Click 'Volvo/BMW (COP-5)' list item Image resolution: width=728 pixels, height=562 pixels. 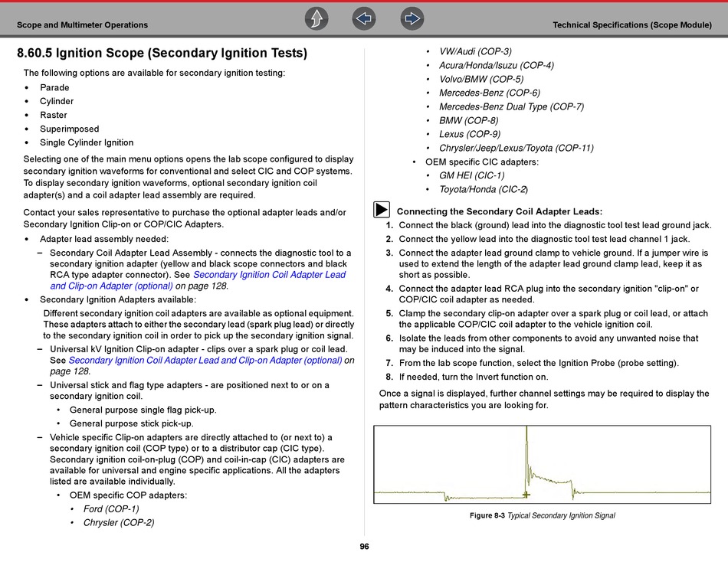[481, 80]
